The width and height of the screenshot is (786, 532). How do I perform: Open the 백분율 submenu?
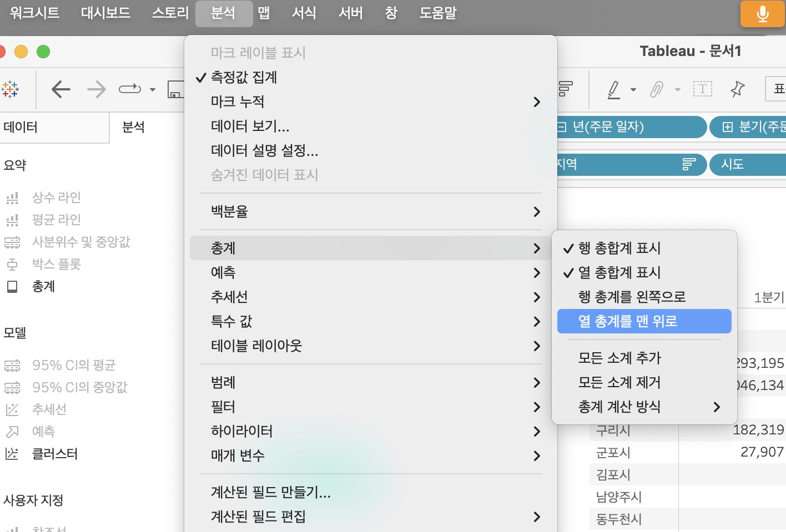coord(370,211)
